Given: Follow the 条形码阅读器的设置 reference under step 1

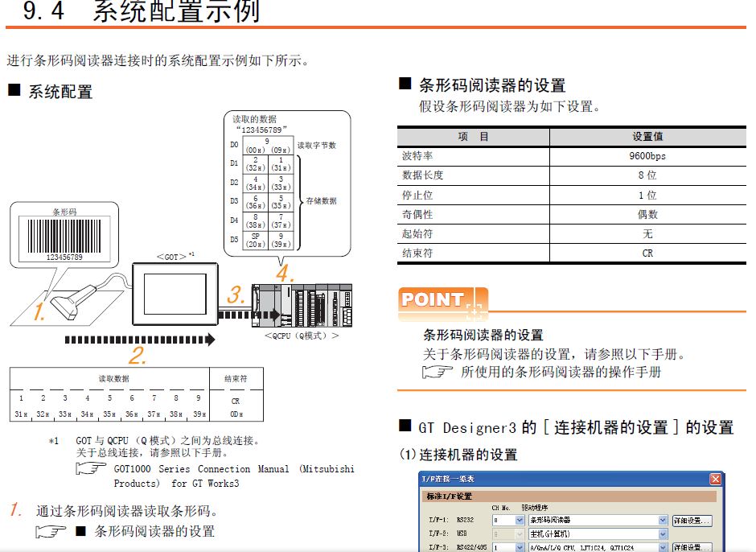Looking at the screenshot, I should [x=154, y=531].
